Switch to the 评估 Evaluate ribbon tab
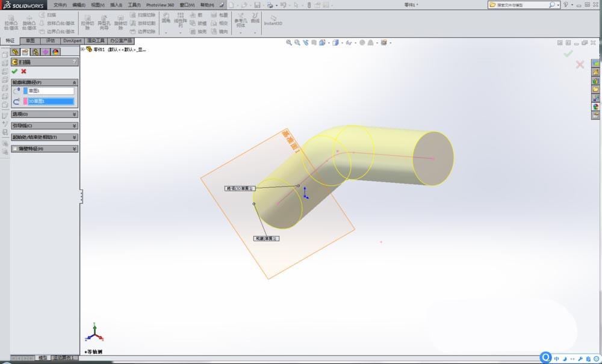Image resolution: width=602 pixels, height=364 pixels. (50, 40)
